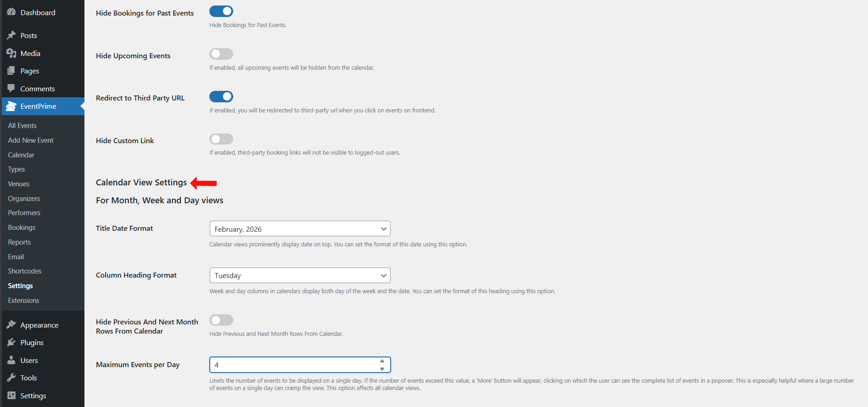Click the Maximum Events per Day field
The width and height of the screenshot is (868, 407).
pos(294,365)
